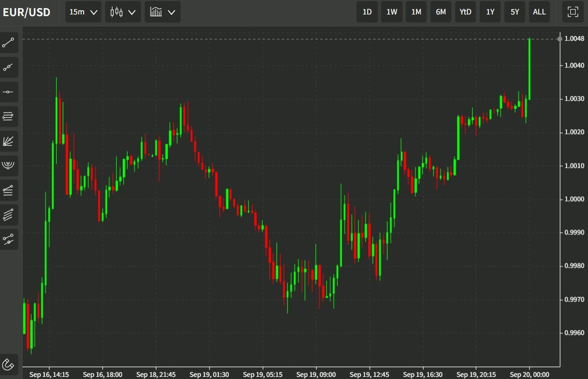Set chart range to ALL
This screenshot has width=588, height=379.
[x=539, y=12]
